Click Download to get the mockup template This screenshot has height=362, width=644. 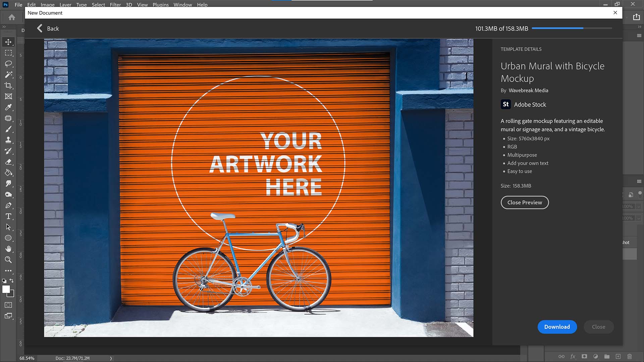[x=557, y=327]
